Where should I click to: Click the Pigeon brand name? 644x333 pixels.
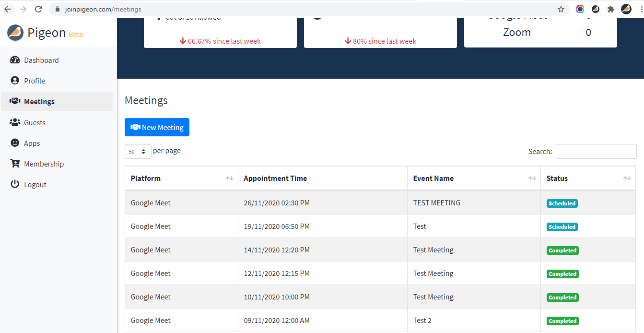[47, 33]
